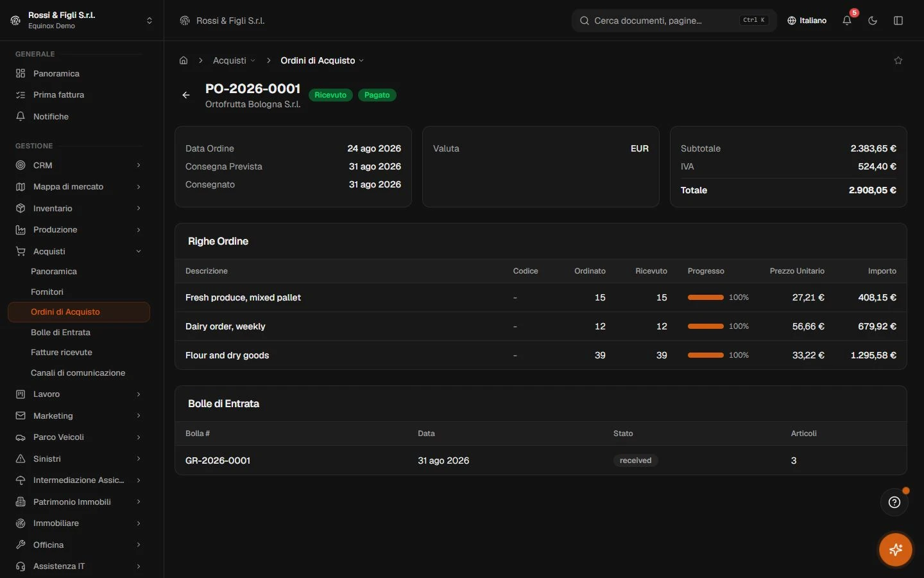The width and height of the screenshot is (924, 578).
Task: Select Bolle di Entrata in sidebar
Action: (x=79, y=332)
